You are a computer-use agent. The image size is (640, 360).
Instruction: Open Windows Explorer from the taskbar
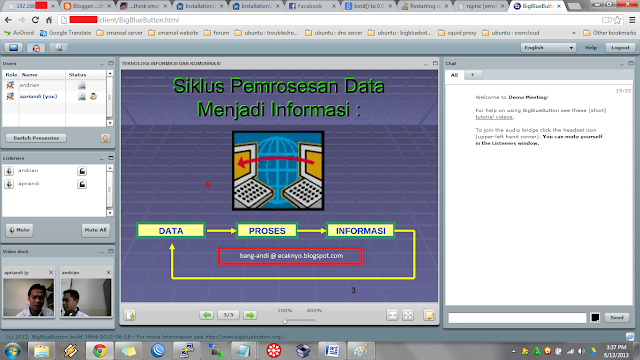click(x=41, y=351)
